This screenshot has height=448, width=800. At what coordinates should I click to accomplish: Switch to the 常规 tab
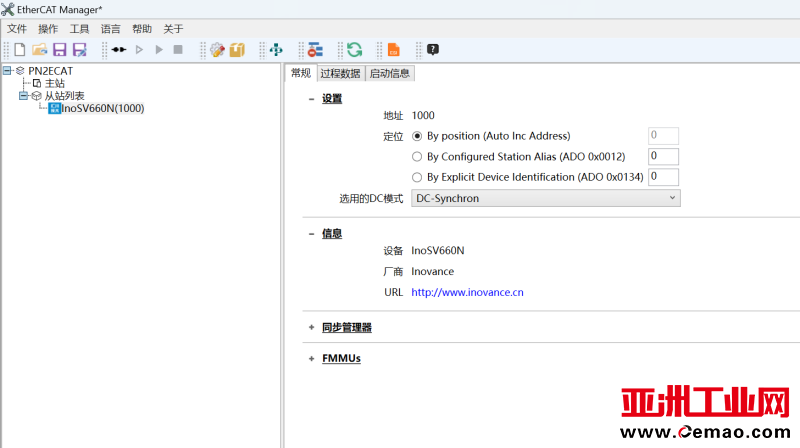(x=301, y=73)
